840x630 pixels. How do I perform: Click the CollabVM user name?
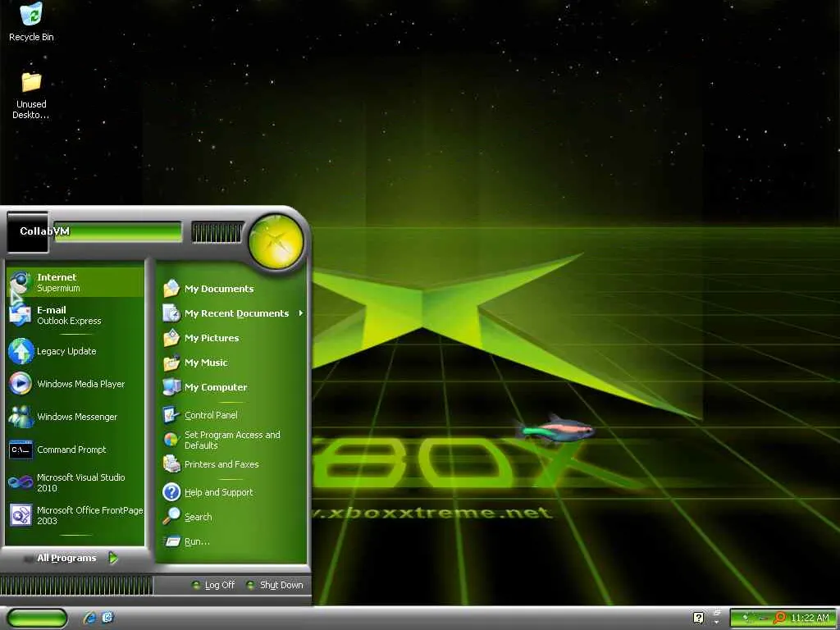[44, 231]
